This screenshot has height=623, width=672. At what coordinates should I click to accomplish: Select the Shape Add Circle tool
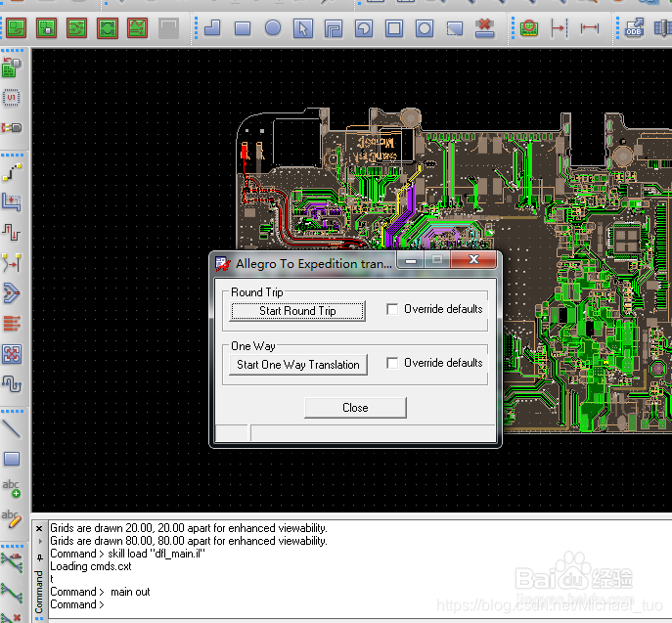pos(273,28)
